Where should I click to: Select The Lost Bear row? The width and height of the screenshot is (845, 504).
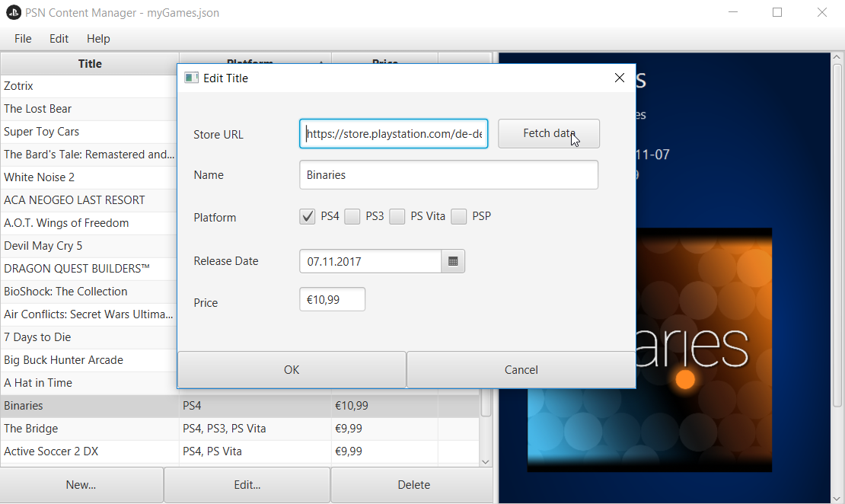tap(89, 109)
